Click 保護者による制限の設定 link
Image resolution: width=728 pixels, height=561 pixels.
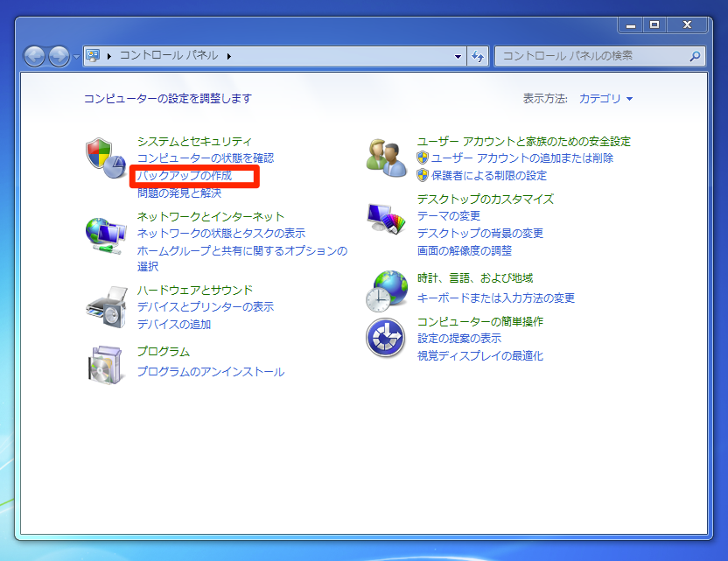click(x=489, y=176)
